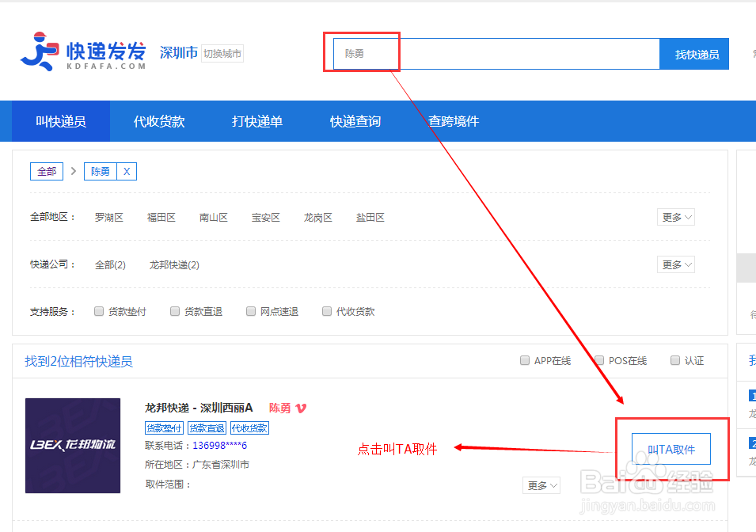Remove the 陈勇 filter tag

[x=129, y=171]
